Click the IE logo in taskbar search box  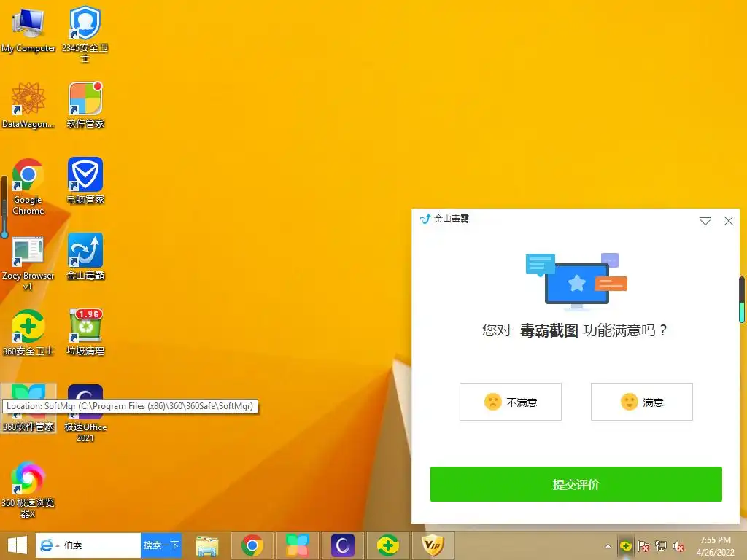pyautogui.click(x=47, y=545)
